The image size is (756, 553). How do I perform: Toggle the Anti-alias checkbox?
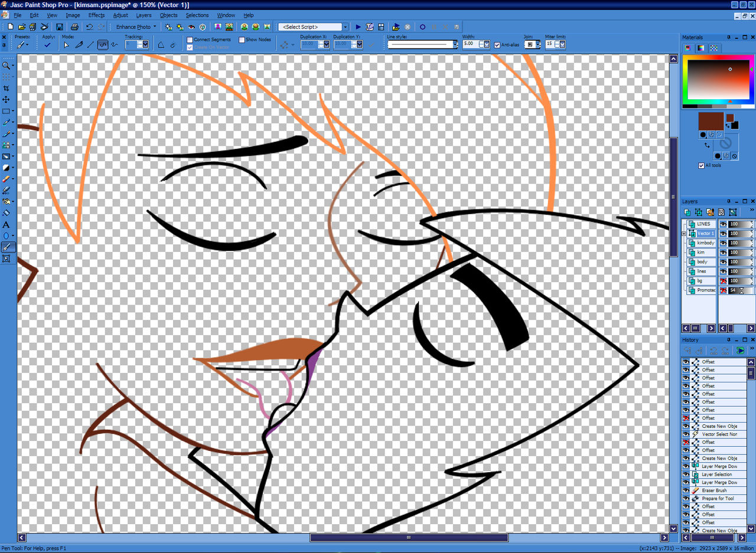click(497, 45)
